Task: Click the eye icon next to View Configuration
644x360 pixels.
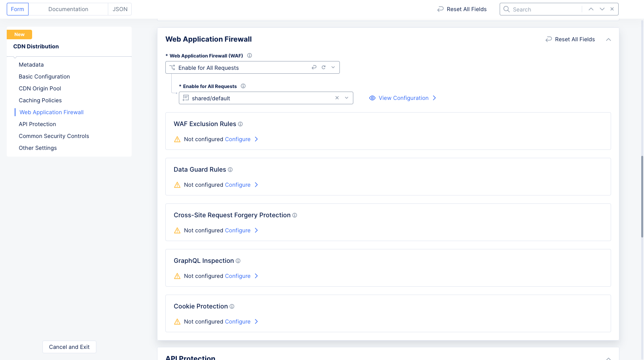Action: coord(372,98)
